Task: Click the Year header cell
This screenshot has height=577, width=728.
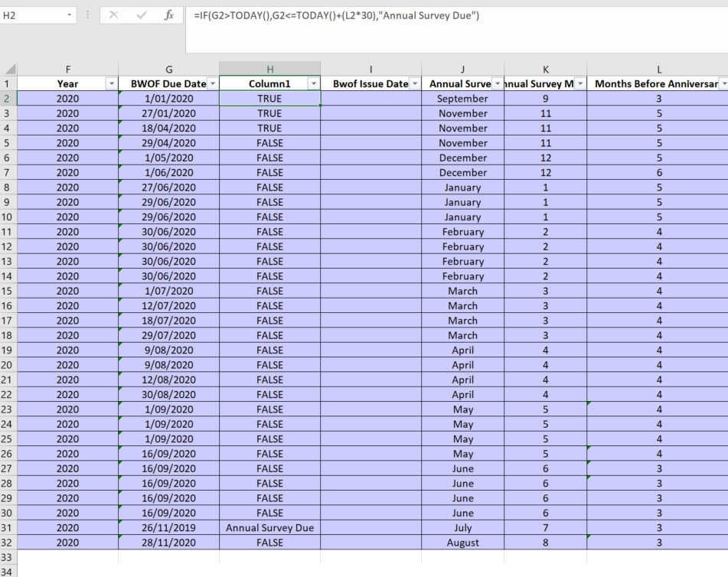Action: (68, 83)
